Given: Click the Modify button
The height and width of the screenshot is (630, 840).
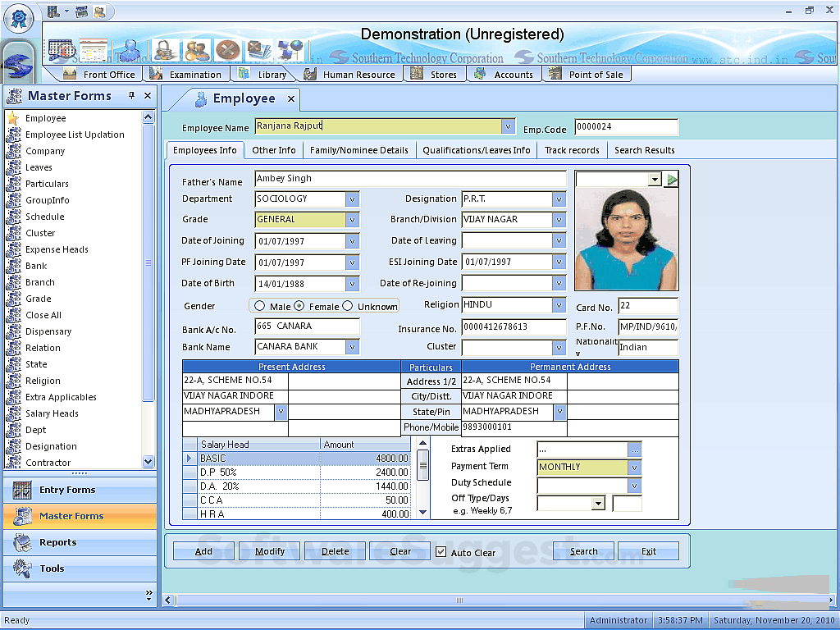Looking at the screenshot, I should [270, 551].
